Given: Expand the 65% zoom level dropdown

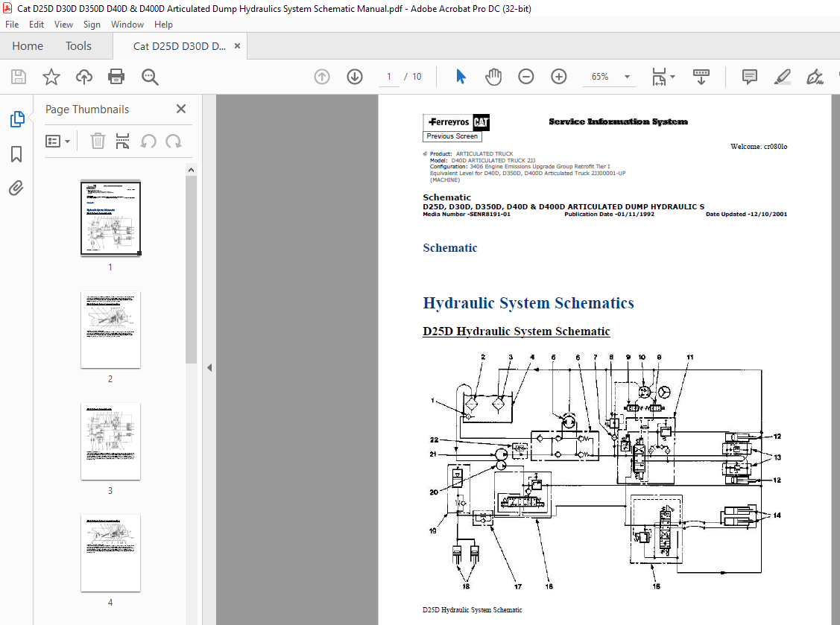Looking at the screenshot, I should pyautogui.click(x=627, y=77).
